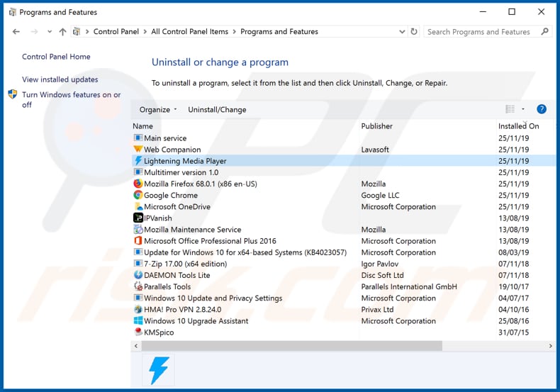Image resolution: width=560 pixels, height=392 pixels.
Task: Click the Igor Pavlov publisher cell
Action: tap(379, 264)
